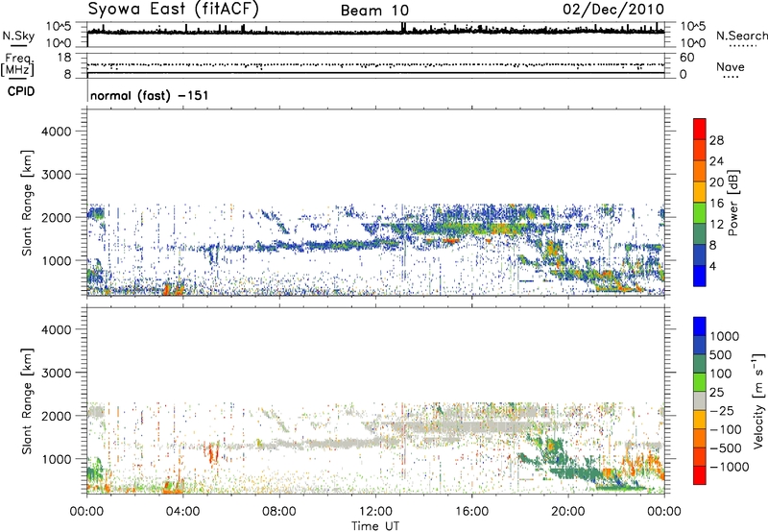The height and width of the screenshot is (532, 768).
Task: Click the '-100' velocity colorbar value
Action: (x=726, y=429)
